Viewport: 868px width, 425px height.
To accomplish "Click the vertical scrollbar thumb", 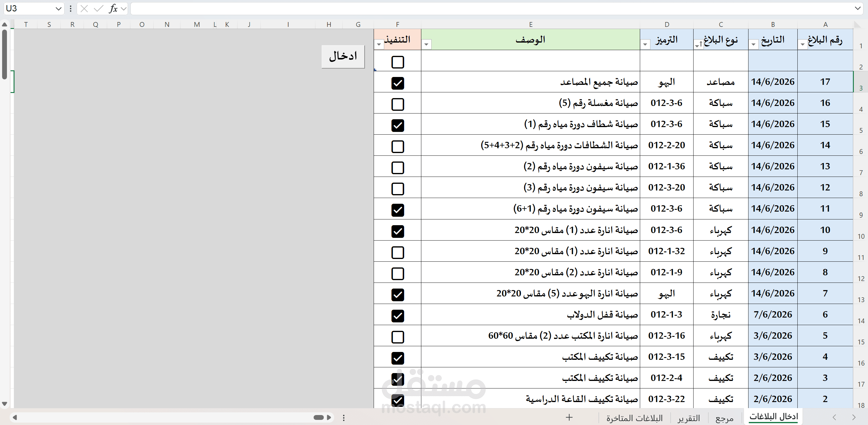I will point(5,55).
